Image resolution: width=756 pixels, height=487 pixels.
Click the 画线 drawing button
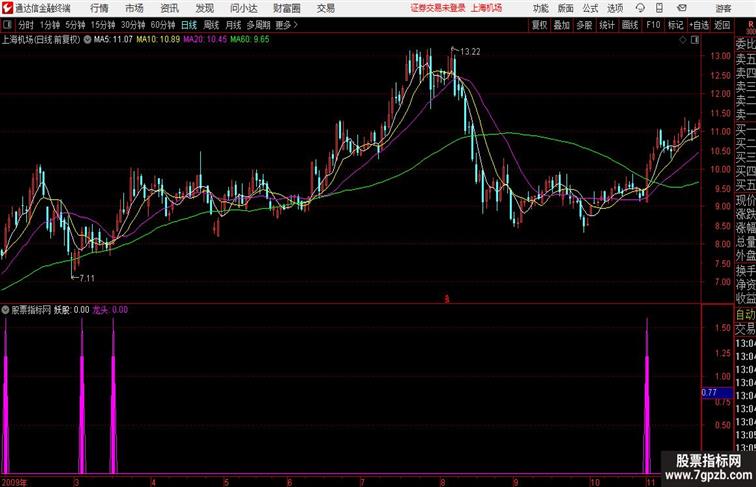point(630,25)
